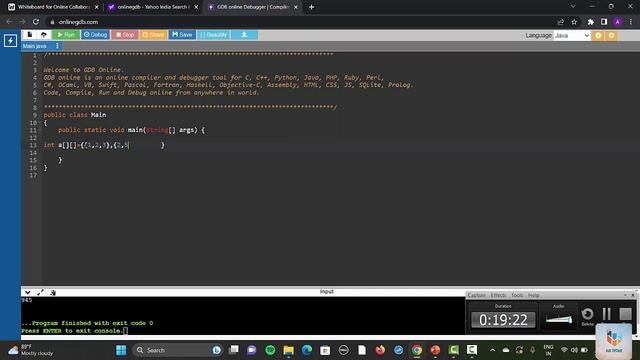Reload the onlinegdb page
Screen dimensions: 640x360
36,22
